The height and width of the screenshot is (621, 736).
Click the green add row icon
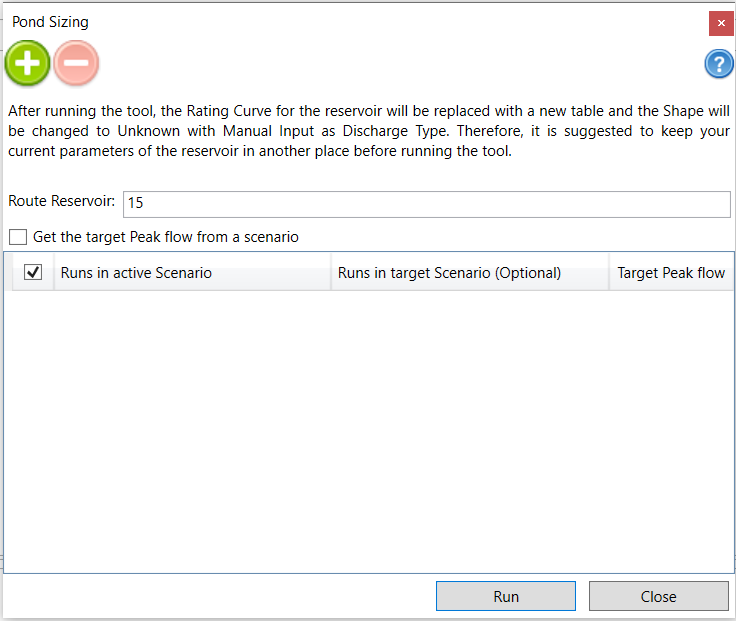pyautogui.click(x=27, y=63)
